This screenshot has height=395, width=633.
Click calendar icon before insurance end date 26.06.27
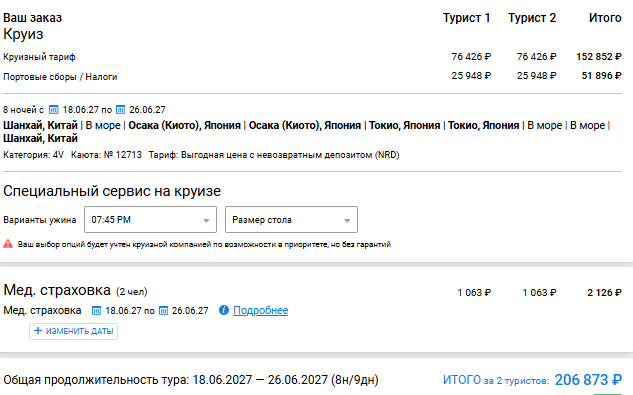(163, 311)
